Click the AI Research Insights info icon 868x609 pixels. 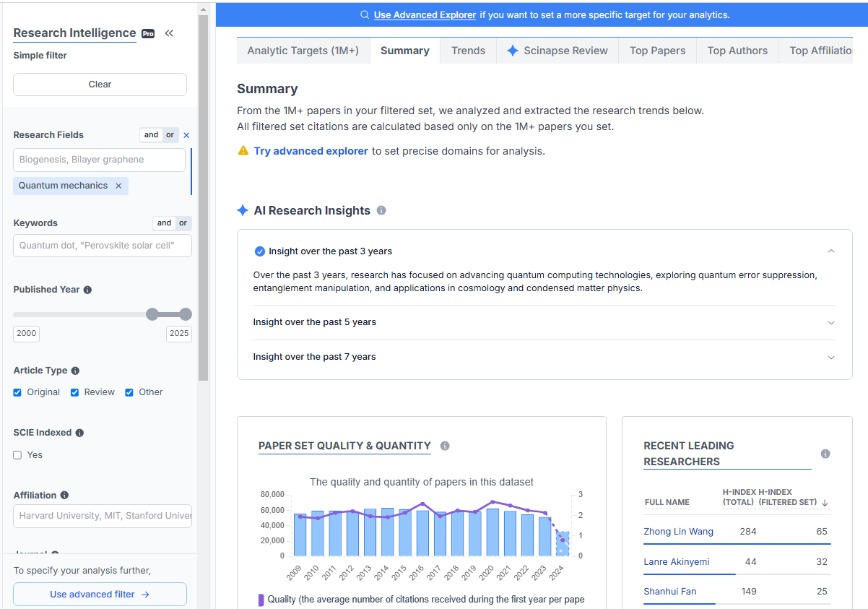point(381,210)
